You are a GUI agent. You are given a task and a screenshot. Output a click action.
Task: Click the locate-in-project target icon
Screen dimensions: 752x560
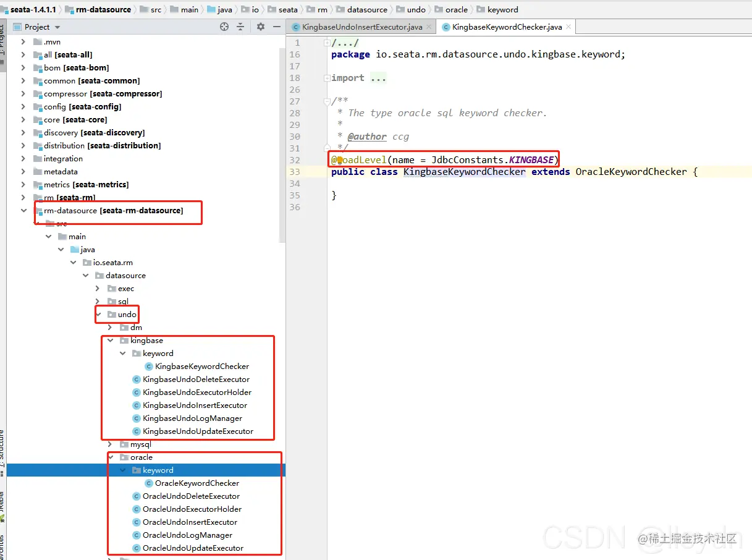[224, 27]
